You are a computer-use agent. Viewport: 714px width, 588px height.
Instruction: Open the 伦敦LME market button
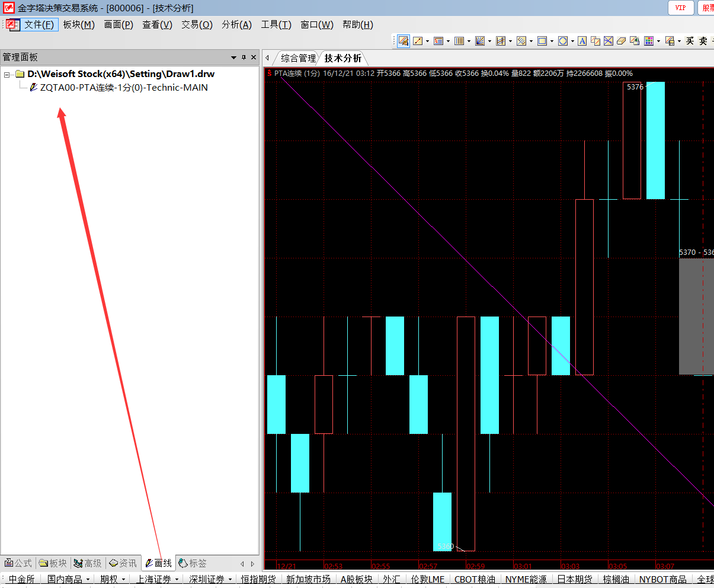pos(427,579)
